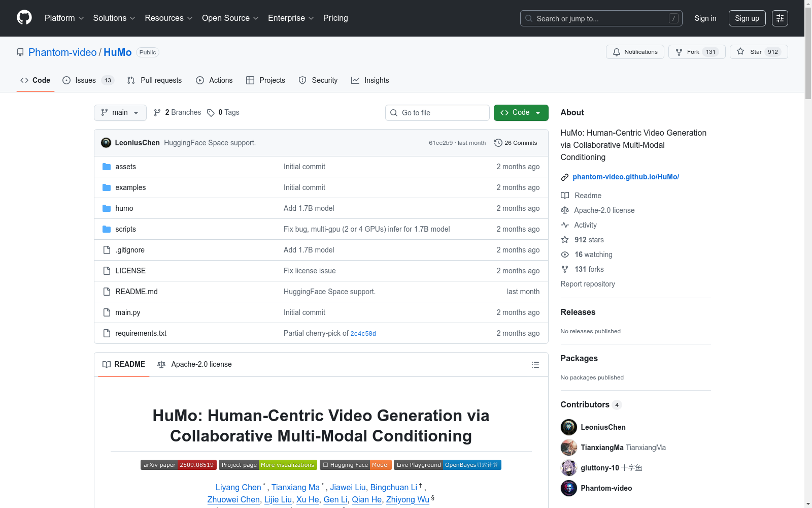The image size is (812, 508).
Task: Open the Releases section heading link
Action: pyautogui.click(x=578, y=312)
